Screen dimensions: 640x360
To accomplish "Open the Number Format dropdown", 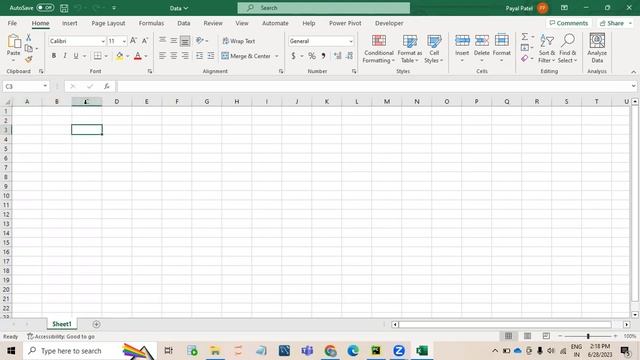I will [x=351, y=41].
